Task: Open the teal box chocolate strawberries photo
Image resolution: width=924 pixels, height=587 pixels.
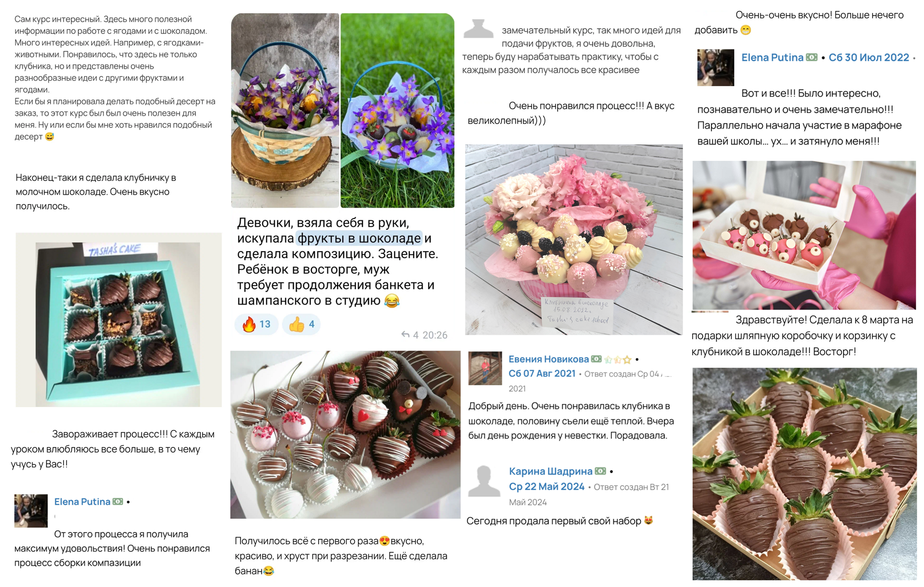Action: click(x=118, y=320)
